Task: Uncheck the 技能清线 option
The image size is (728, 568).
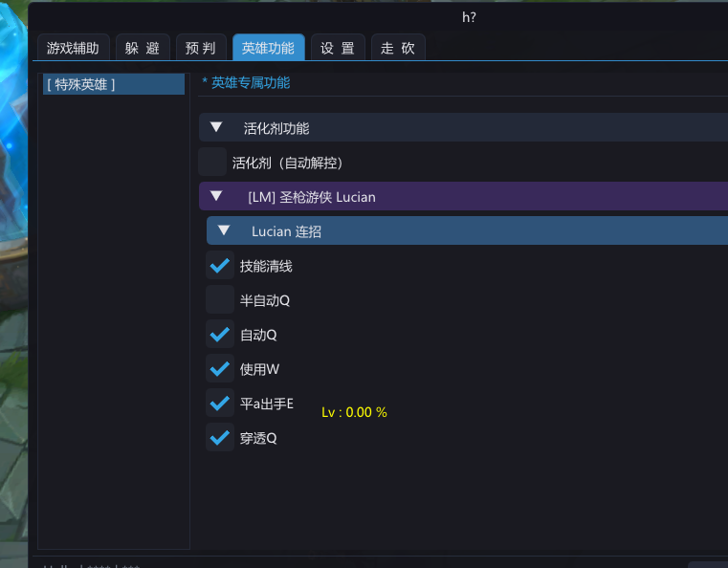Action: (x=220, y=266)
